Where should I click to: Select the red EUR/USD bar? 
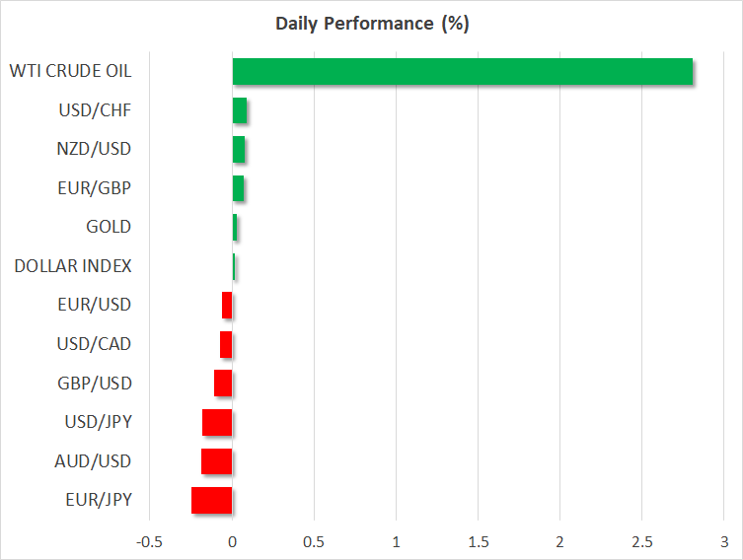point(227,306)
